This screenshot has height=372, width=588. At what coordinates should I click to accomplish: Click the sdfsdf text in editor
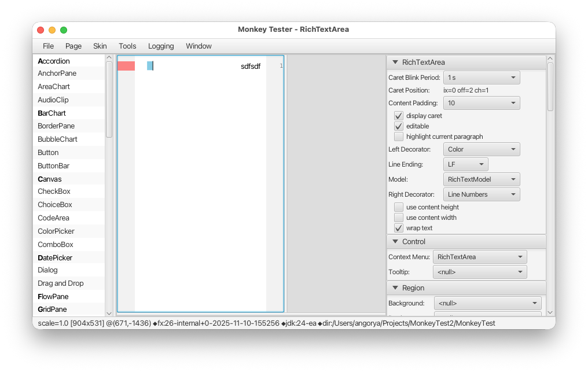[x=251, y=67]
